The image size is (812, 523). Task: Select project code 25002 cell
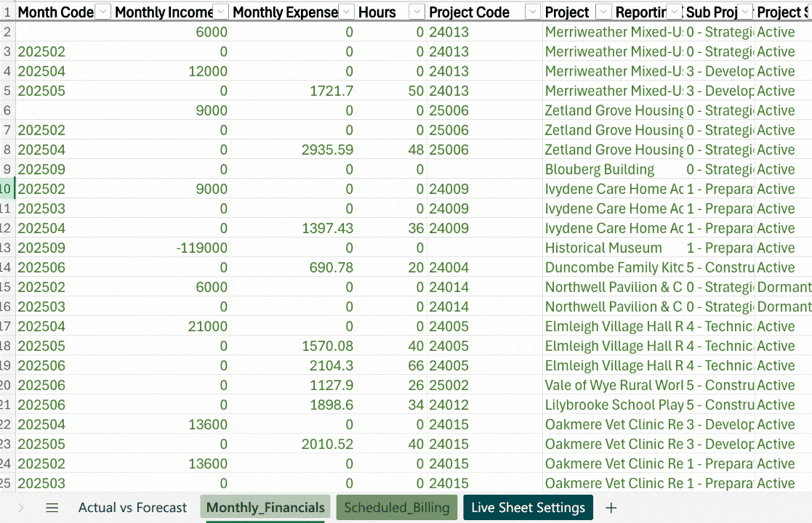(484, 386)
